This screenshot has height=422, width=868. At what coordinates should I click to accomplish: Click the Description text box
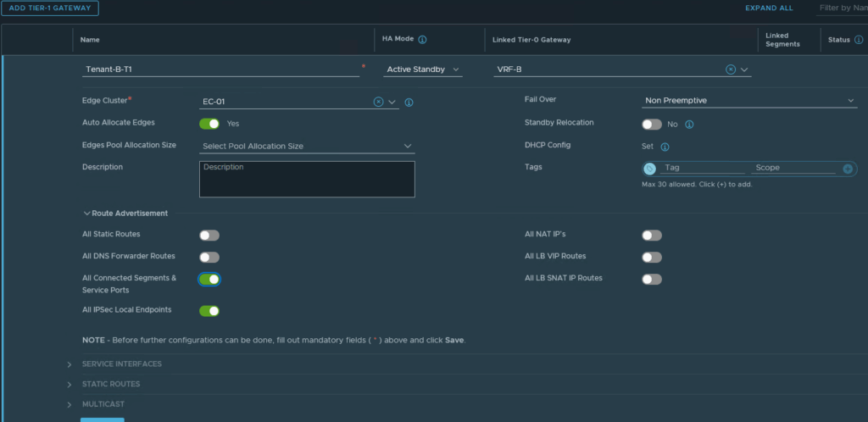coord(307,179)
